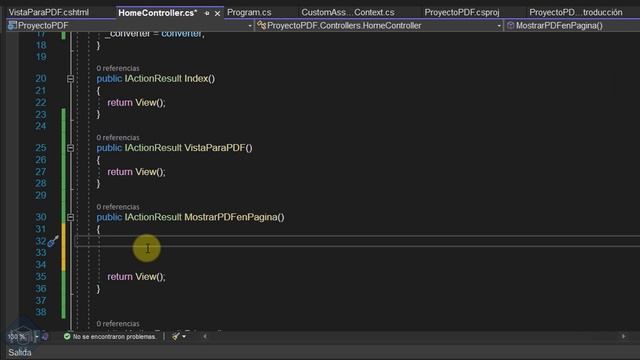The width and height of the screenshot is (640, 360).
Task: Click "return View();" on line 27
Action: [136, 172]
